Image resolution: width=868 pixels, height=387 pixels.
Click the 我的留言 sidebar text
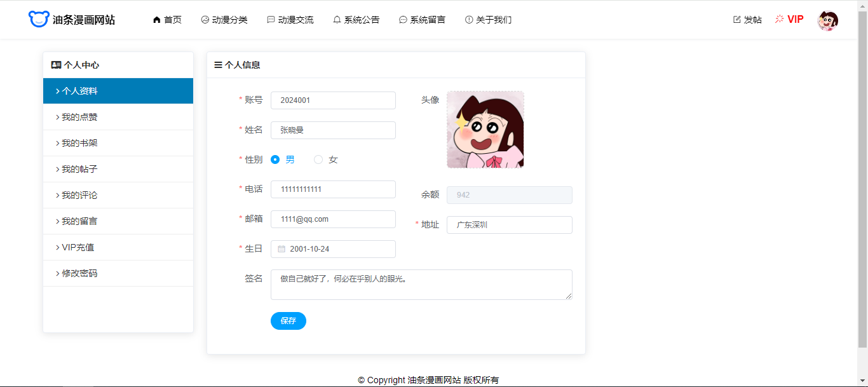[79, 221]
